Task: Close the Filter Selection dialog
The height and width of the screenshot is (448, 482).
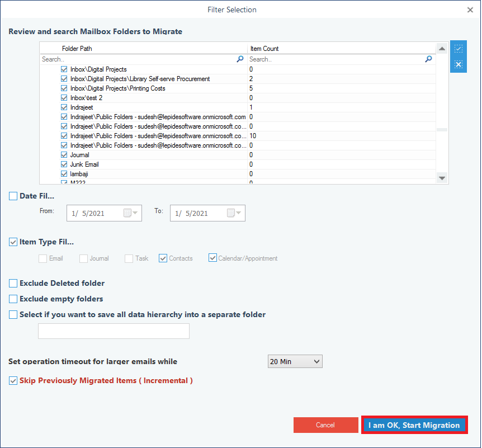Action: [x=470, y=10]
